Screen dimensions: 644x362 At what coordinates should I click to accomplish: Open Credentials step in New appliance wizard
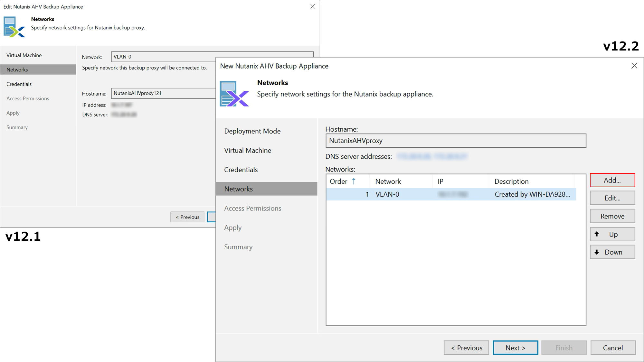coord(241,170)
